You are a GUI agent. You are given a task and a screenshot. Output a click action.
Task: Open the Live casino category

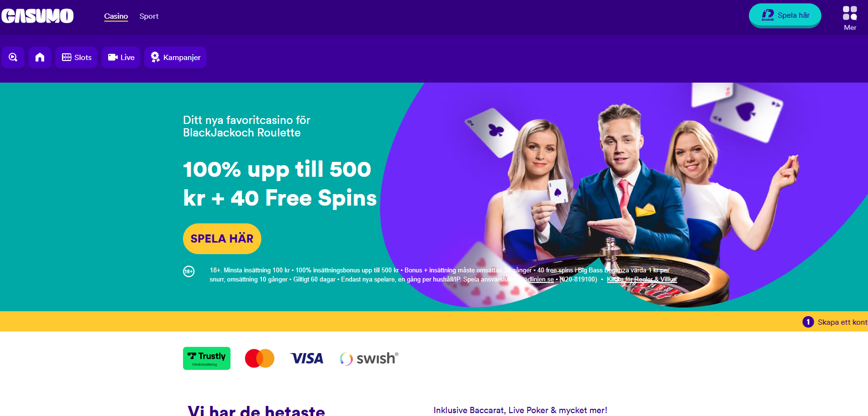click(121, 58)
